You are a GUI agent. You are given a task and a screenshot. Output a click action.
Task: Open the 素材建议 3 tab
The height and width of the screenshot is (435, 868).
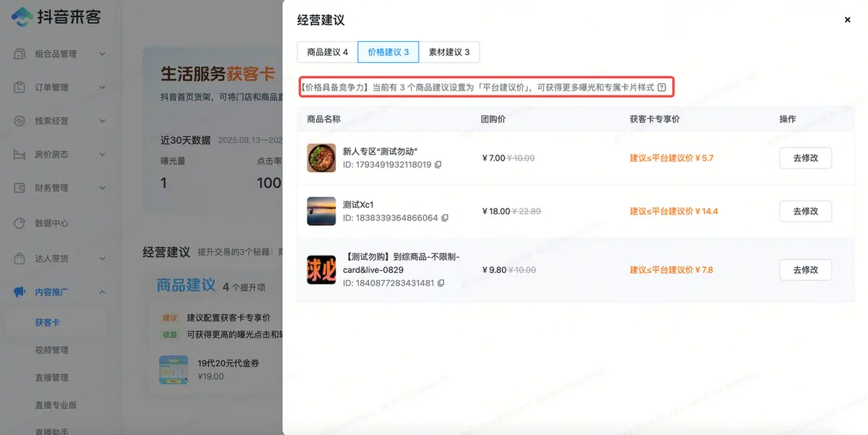click(x=449, y=52)
